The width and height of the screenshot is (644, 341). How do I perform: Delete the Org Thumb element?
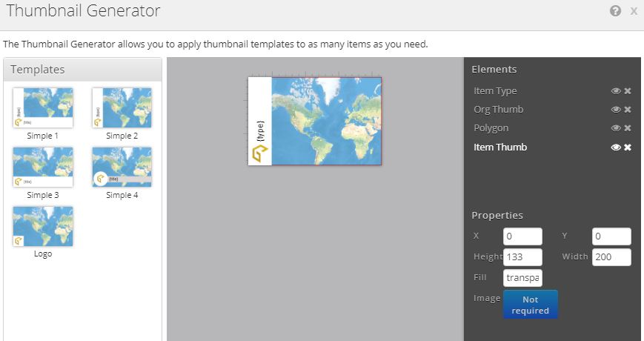(628, 110)
